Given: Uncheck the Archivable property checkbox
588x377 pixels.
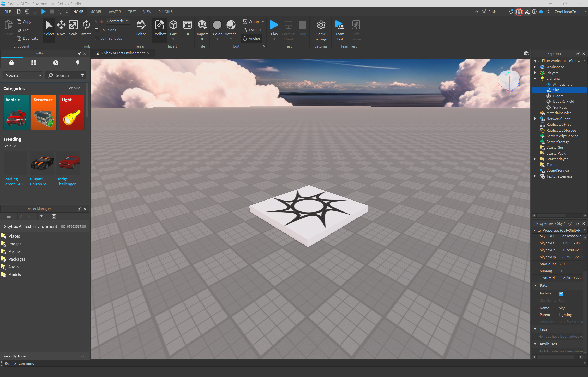Looking at the screenshot, I should [x=561, y=293].
